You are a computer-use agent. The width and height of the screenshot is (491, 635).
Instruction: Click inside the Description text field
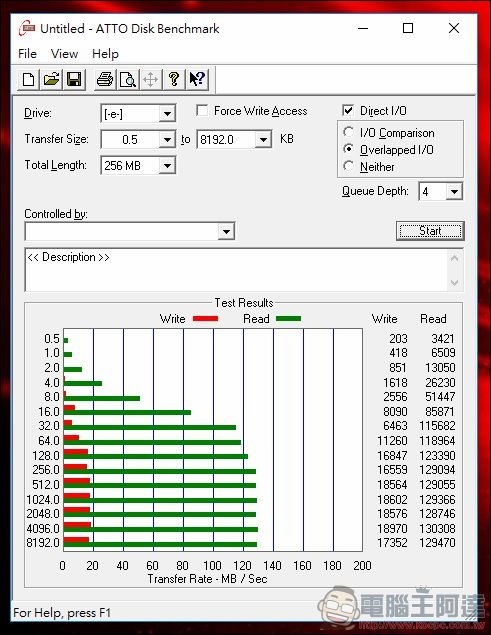coord(237,270)
